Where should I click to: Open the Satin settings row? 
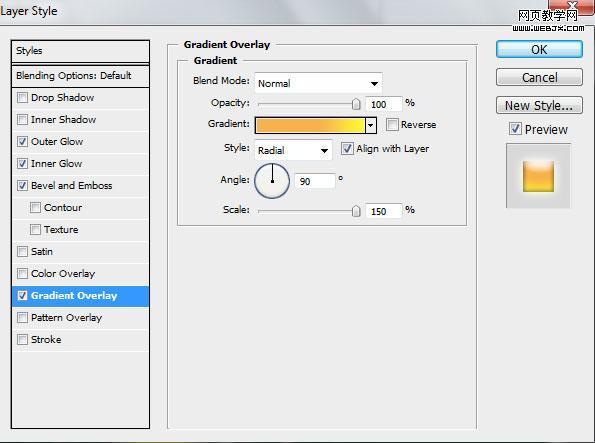point(80,251)
